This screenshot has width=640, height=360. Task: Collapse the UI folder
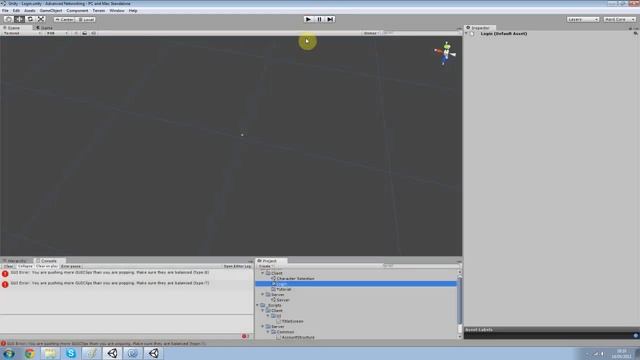[268, 316]
